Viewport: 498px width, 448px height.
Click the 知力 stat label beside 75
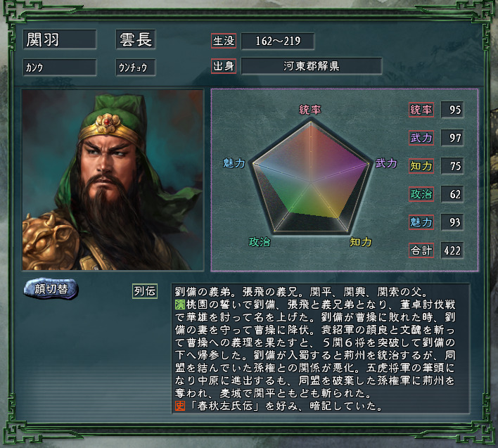421,166
